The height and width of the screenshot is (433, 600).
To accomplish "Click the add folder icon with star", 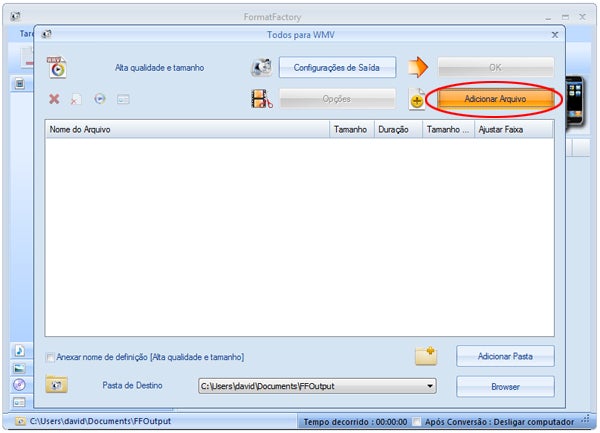I will point(426,356).
